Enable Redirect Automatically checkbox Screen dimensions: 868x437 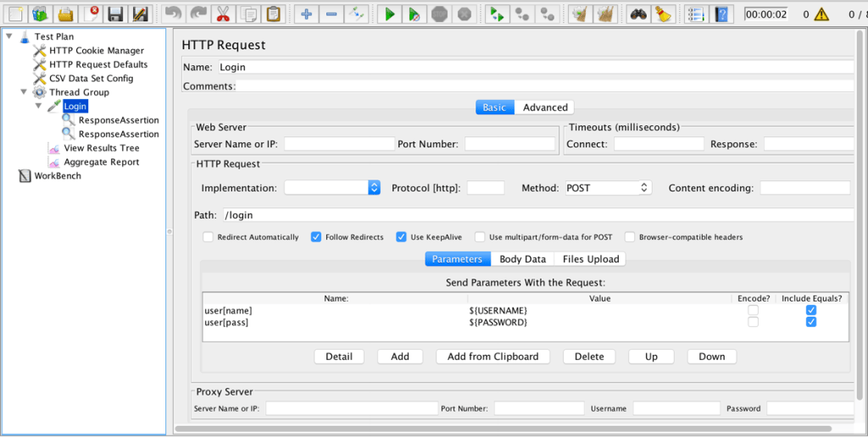[x=209, y=237]
